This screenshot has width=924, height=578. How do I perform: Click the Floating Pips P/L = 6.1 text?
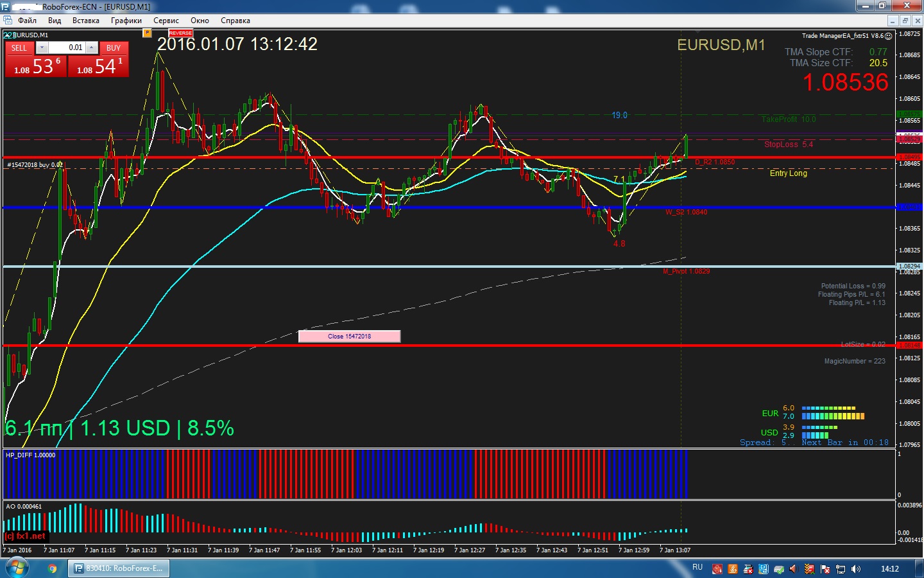851,294
